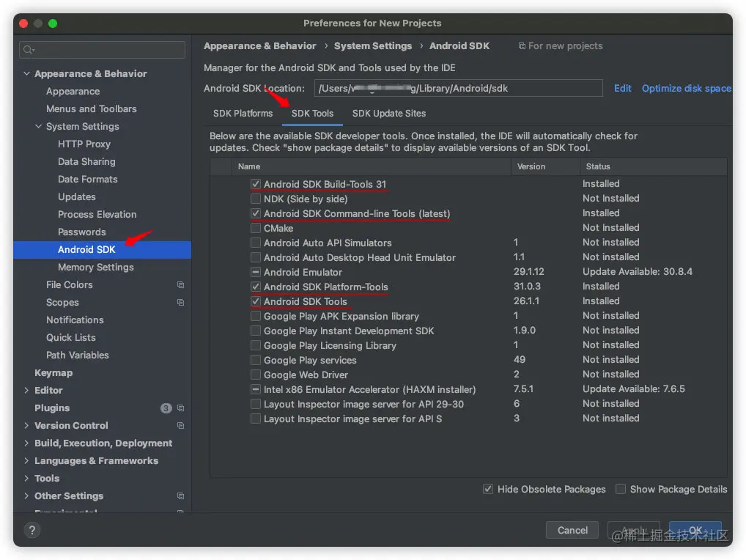
Task: Expand the Tools section
Action: 26,478
